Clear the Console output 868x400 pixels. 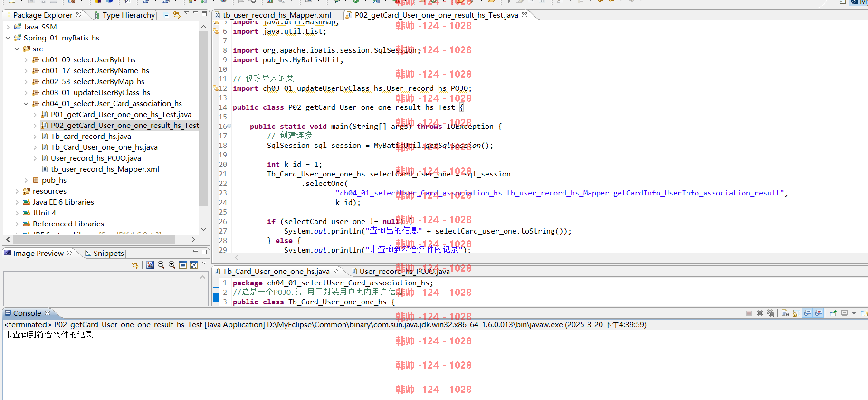pos(785,313)
